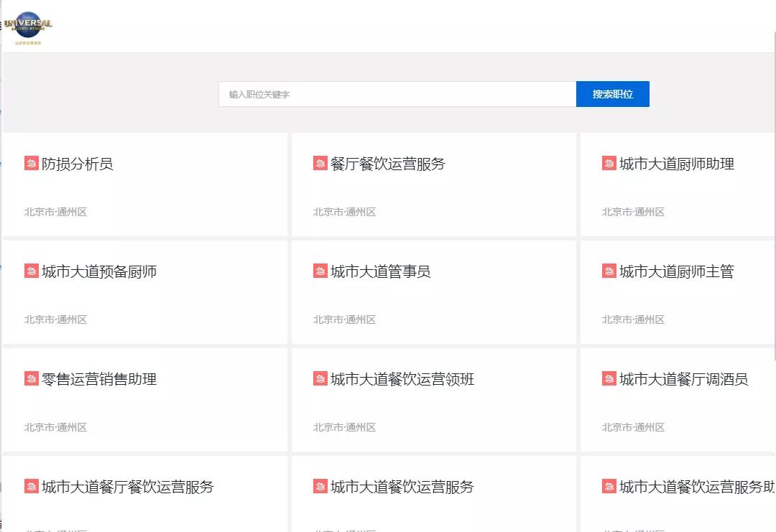Viewport: 776px width, 532px height.
Task: Click the 北京市·通州区 location under 防损分析员
Action: coord(55,211)
